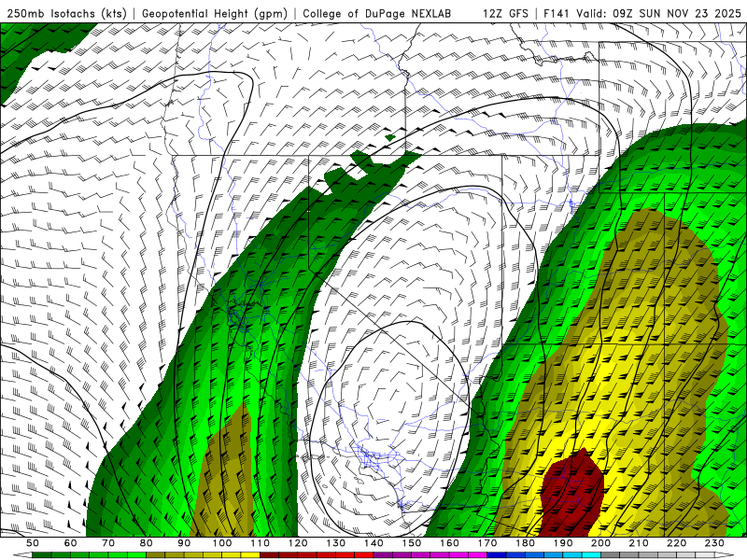Screen dimensions: 747x560
Task: Click the 'Geopotential Height (gpm)' header text
Action: [x=215, y=14]
